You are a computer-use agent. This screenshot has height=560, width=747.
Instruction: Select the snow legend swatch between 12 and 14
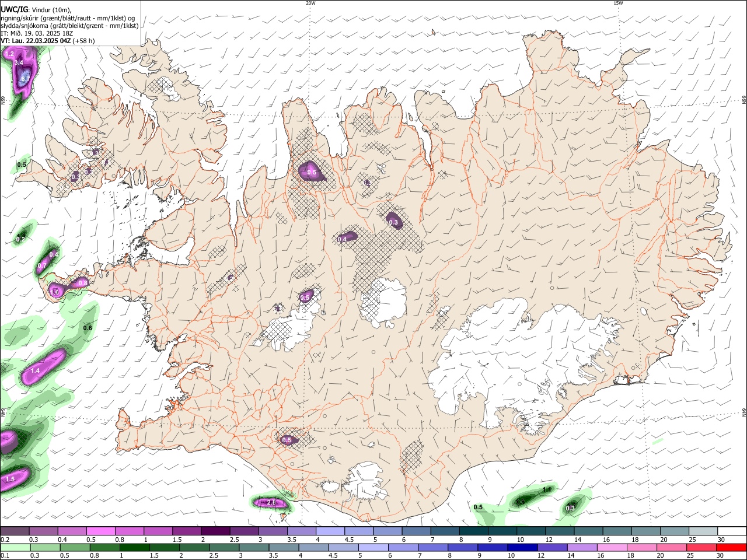tap(560, 531)
